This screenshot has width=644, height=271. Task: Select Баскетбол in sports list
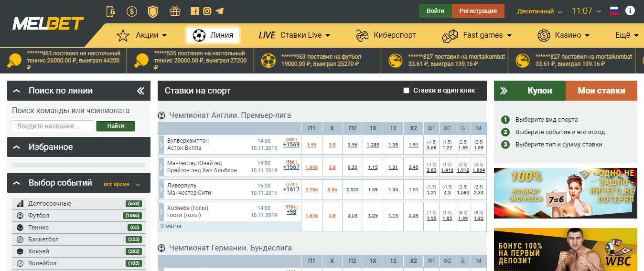coord(79,240)
